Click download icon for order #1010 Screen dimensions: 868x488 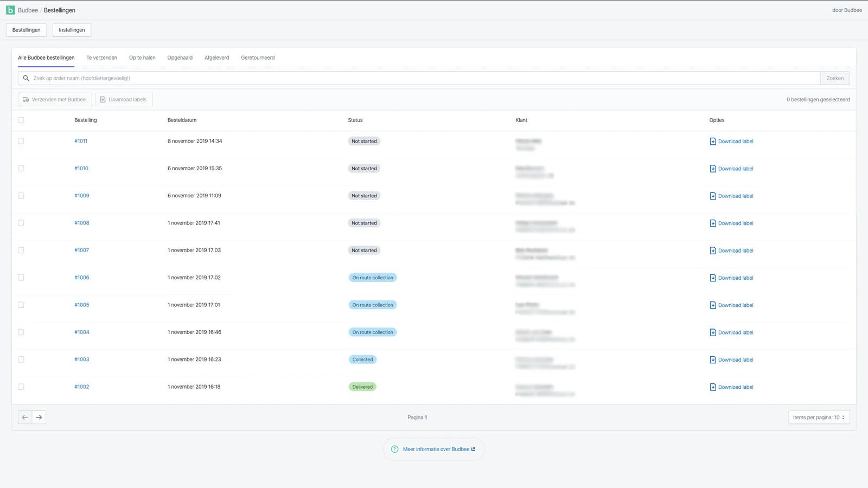(x=713, y=169)
